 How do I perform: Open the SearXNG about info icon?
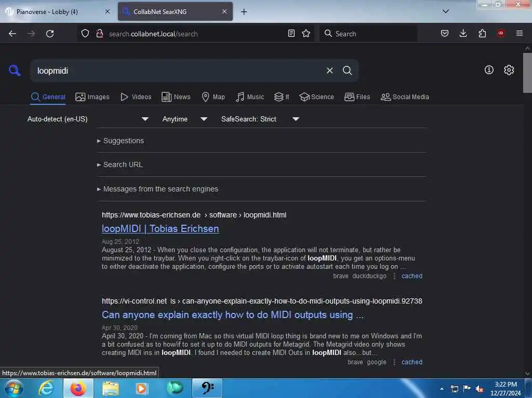(x=489, y=70)
